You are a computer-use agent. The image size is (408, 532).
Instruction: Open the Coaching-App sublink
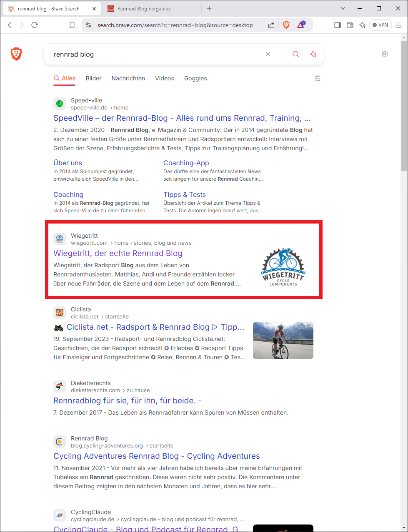[x=186, y=163]
